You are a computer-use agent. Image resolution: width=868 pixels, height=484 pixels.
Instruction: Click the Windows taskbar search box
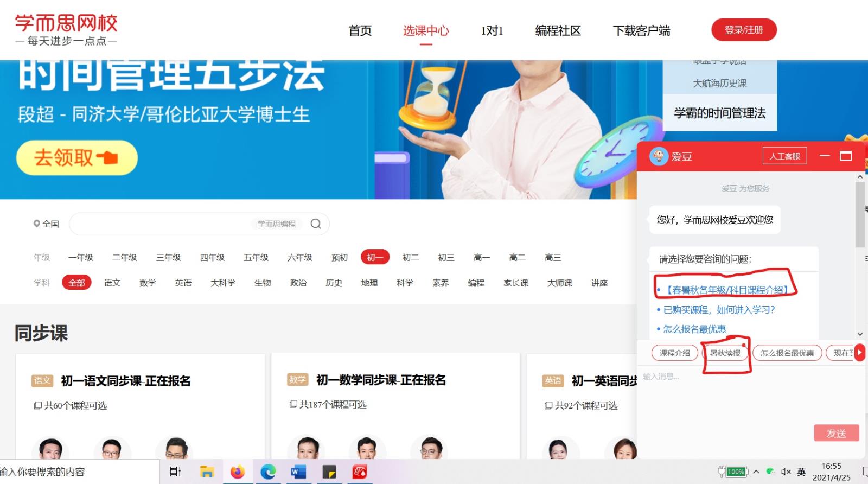pyautogui.click(x=79, y=472)
